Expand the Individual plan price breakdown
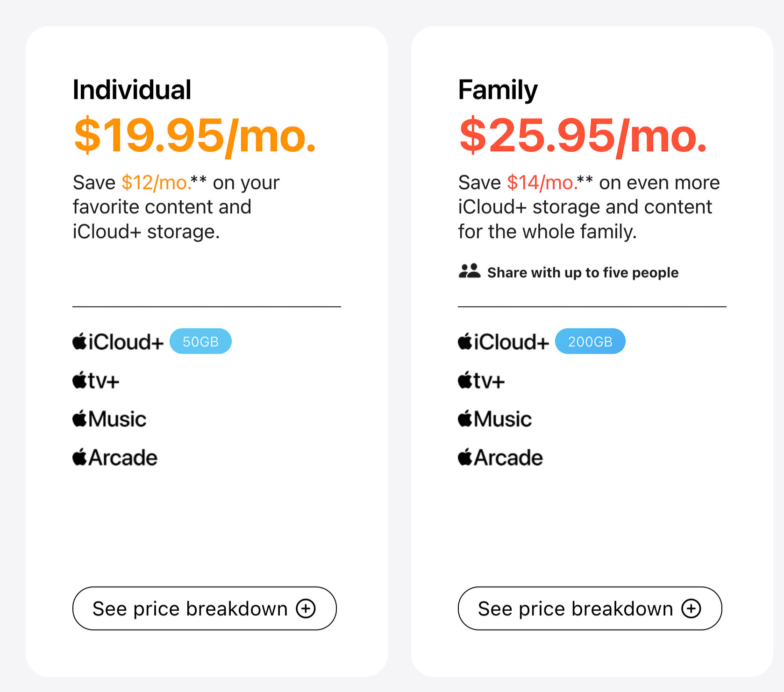The width and height of the screenshot is (784, 692). pos(205,608)
